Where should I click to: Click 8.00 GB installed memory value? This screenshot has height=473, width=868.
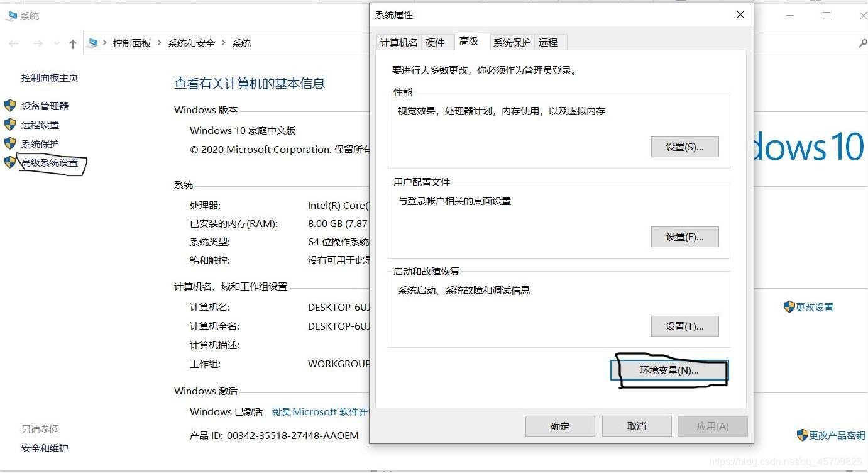(x=338, y=224)
